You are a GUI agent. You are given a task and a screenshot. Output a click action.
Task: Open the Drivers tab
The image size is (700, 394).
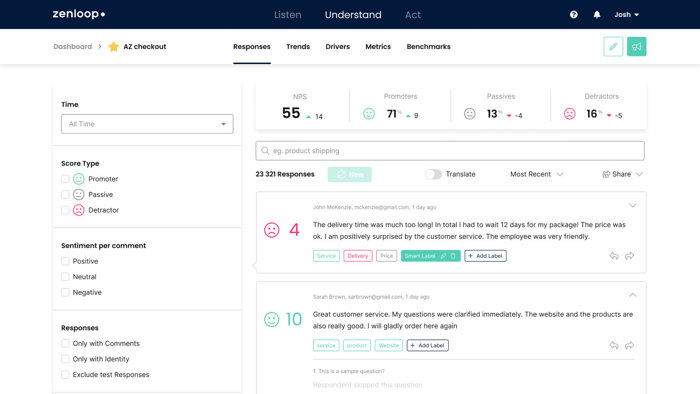(x=338, y=46)
